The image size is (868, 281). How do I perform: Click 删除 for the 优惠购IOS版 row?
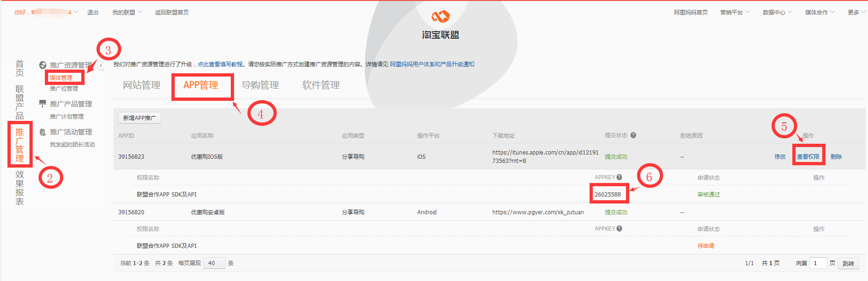coord(836,157)
